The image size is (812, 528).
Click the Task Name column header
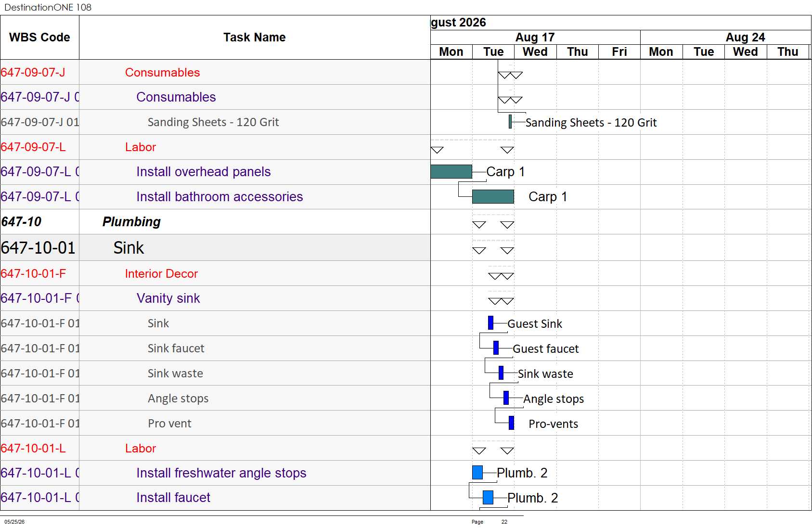click(255, 37)
